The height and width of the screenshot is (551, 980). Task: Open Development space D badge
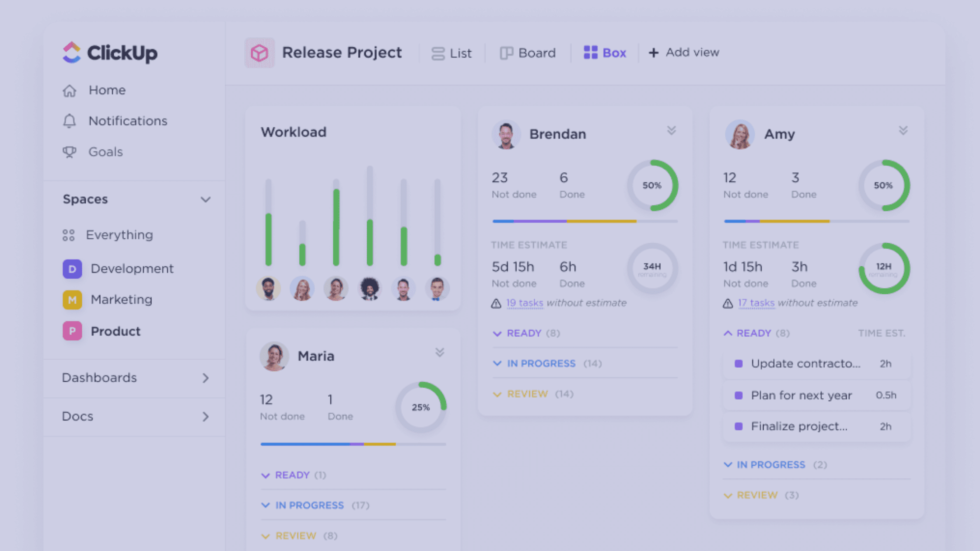72,269
